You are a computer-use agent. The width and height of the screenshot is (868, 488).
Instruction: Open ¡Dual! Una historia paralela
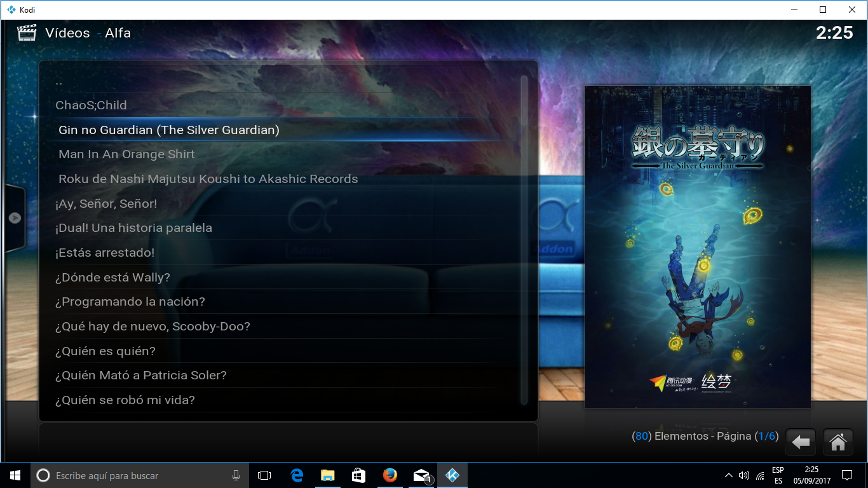pos(280,228)
